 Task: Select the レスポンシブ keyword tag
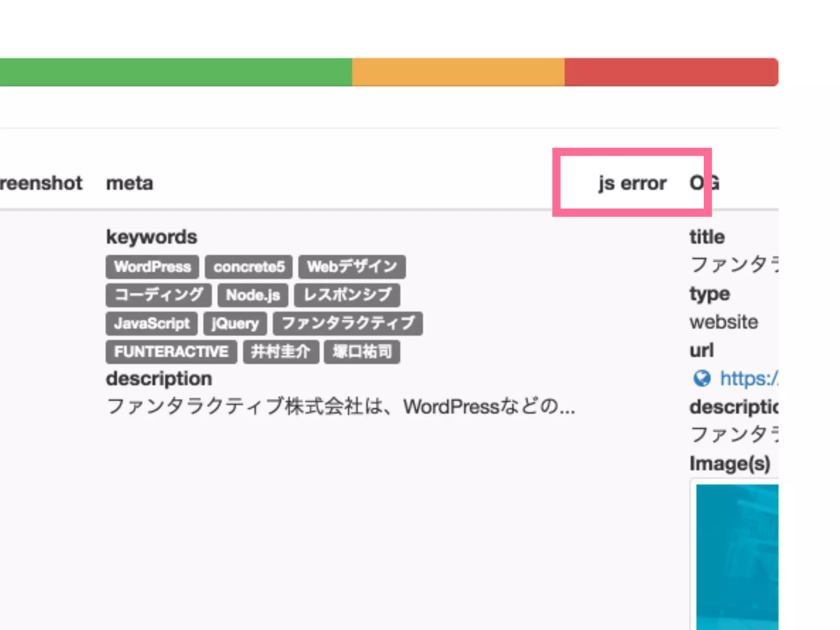pos(347,295)
